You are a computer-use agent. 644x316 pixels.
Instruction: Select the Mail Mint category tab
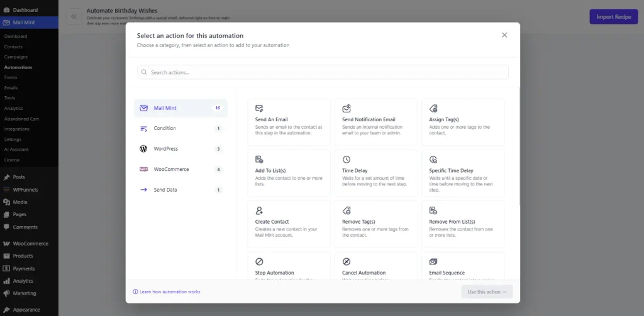pos(180,108)
